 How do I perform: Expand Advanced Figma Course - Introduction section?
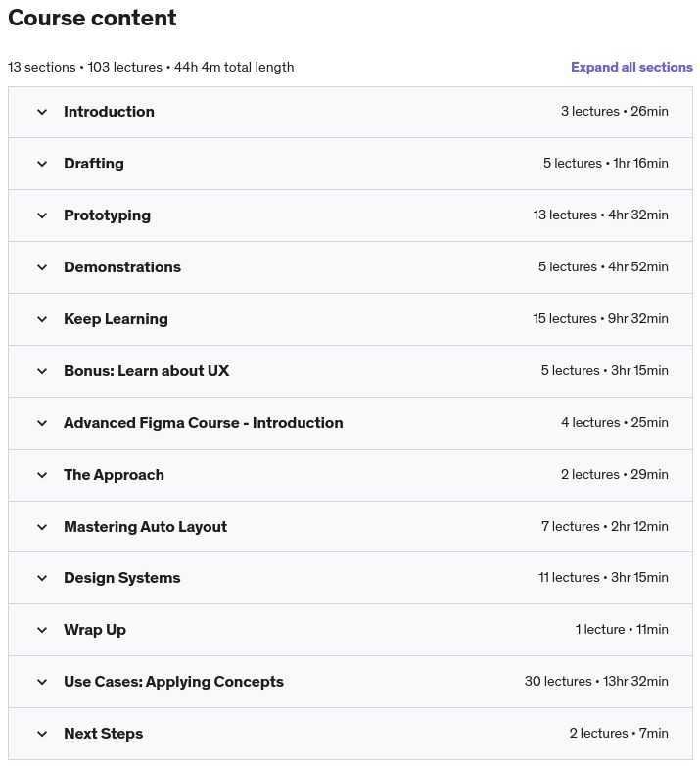203,423
